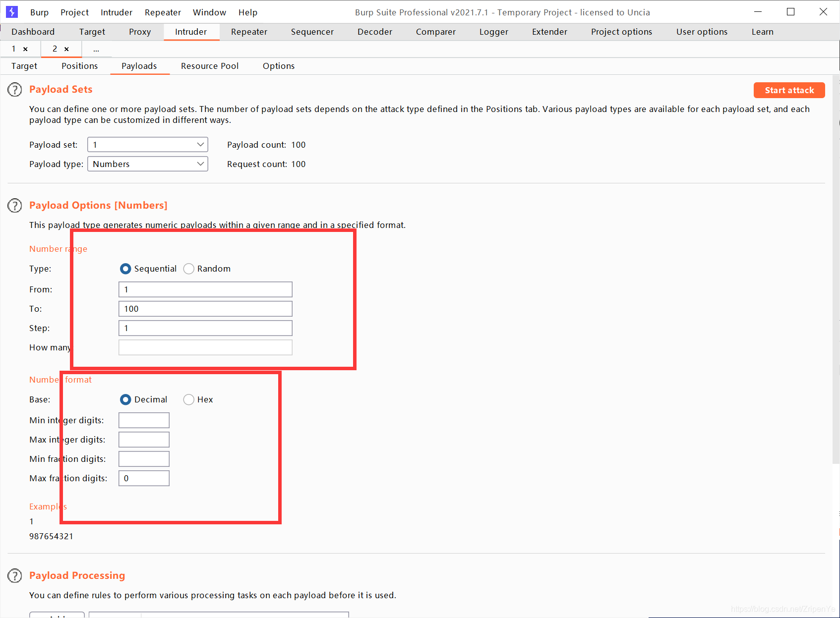Viewport: 840px width, 618px height.
Task: Select Hex number base
Action: 189,399
